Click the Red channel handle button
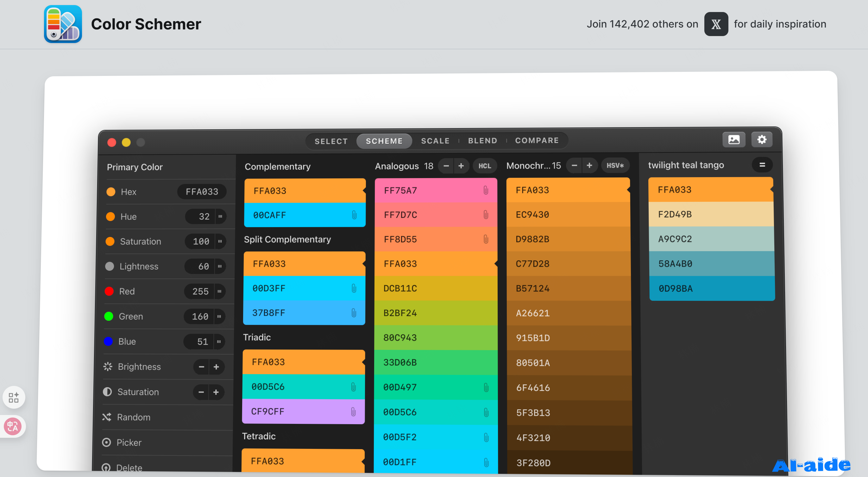Viewport: 868px width, 477px height. click(x=219, y=291)
